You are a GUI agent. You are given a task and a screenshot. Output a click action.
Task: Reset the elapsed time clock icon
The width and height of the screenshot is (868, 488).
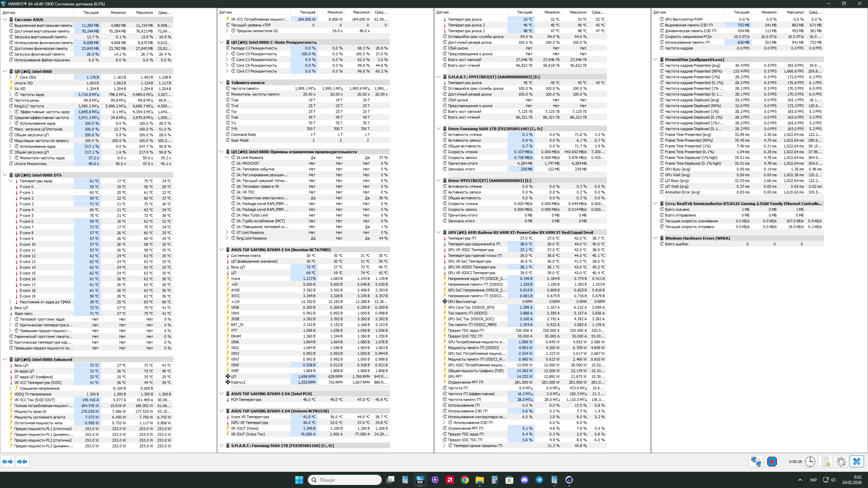[x=810, y=462]
